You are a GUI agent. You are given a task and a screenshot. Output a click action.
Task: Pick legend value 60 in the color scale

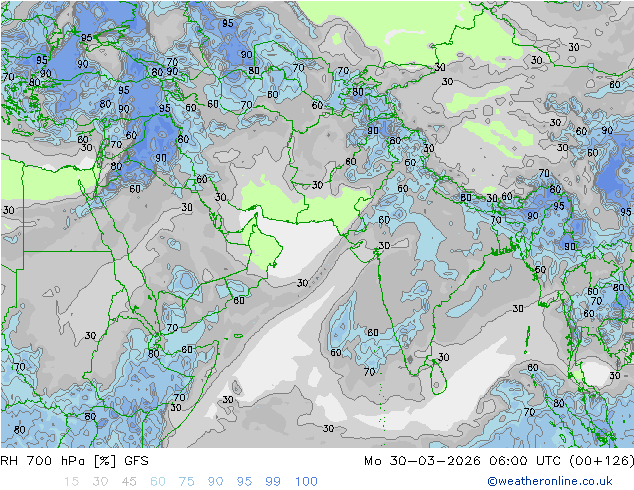[x=158, y=481]
